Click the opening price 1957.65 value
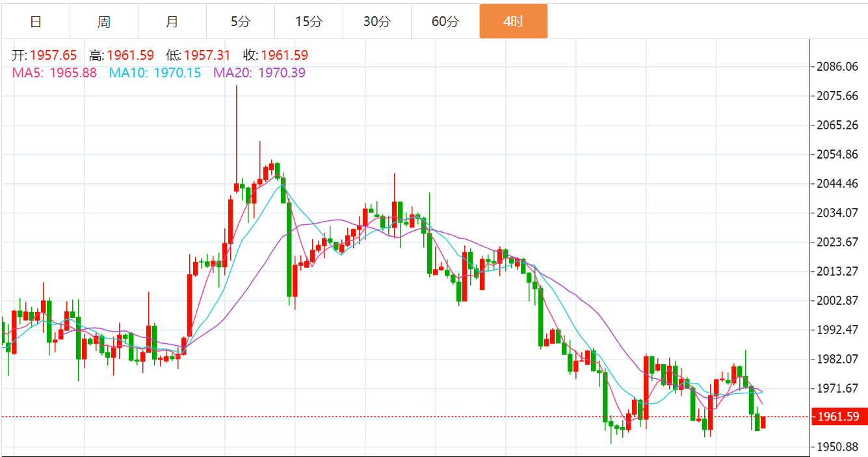The image size is (868, 457). click(53, 55)
